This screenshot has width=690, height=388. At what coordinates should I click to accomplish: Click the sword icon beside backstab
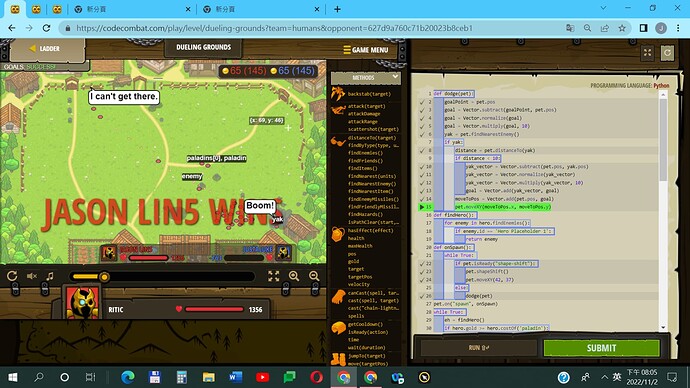point(338,93)
